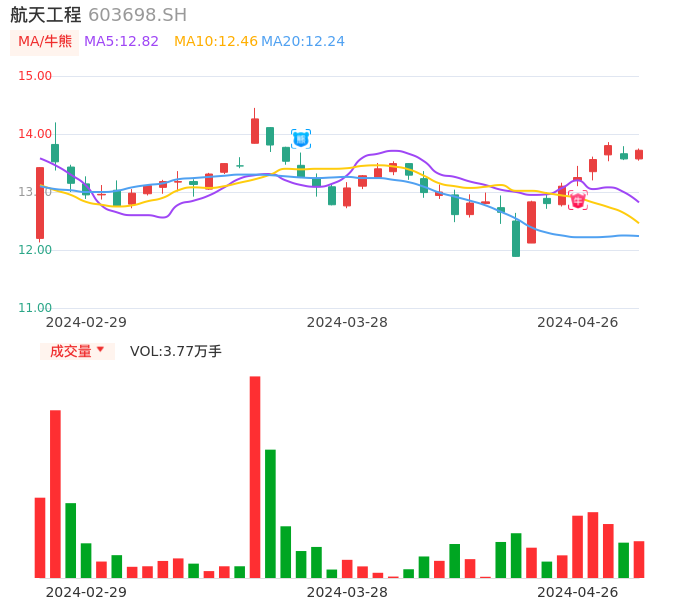
Task: Click the stock code 603698.SH
Action: [x=137, y=15]
